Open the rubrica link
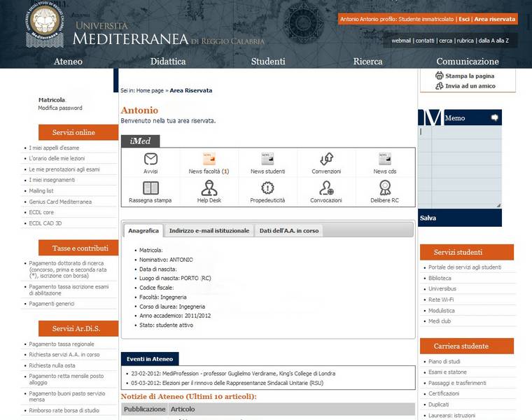 (465, 41)
